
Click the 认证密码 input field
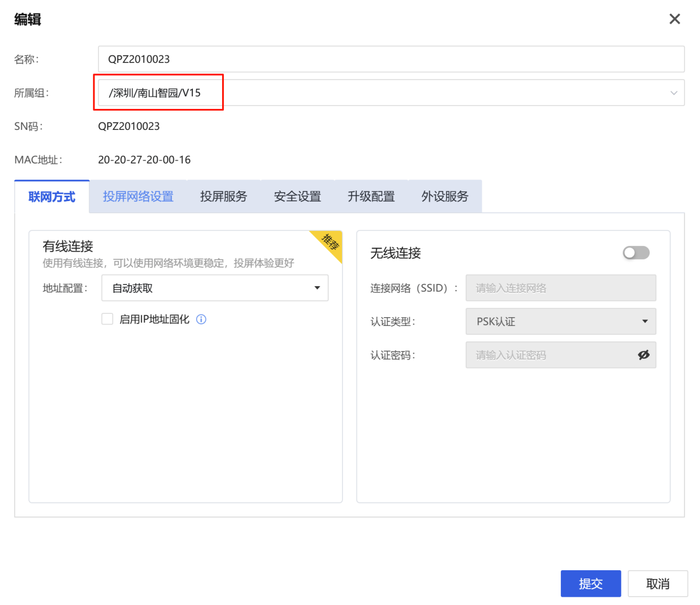point(550,355)
